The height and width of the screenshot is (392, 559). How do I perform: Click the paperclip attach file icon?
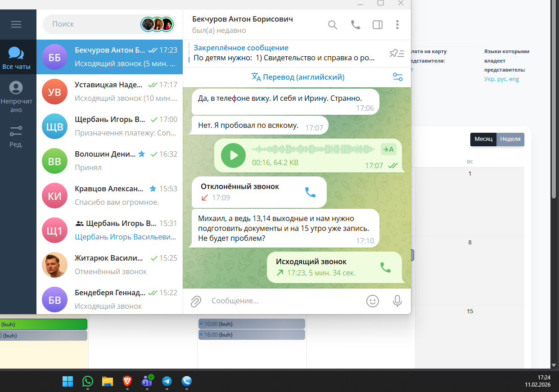pos(196,301)
